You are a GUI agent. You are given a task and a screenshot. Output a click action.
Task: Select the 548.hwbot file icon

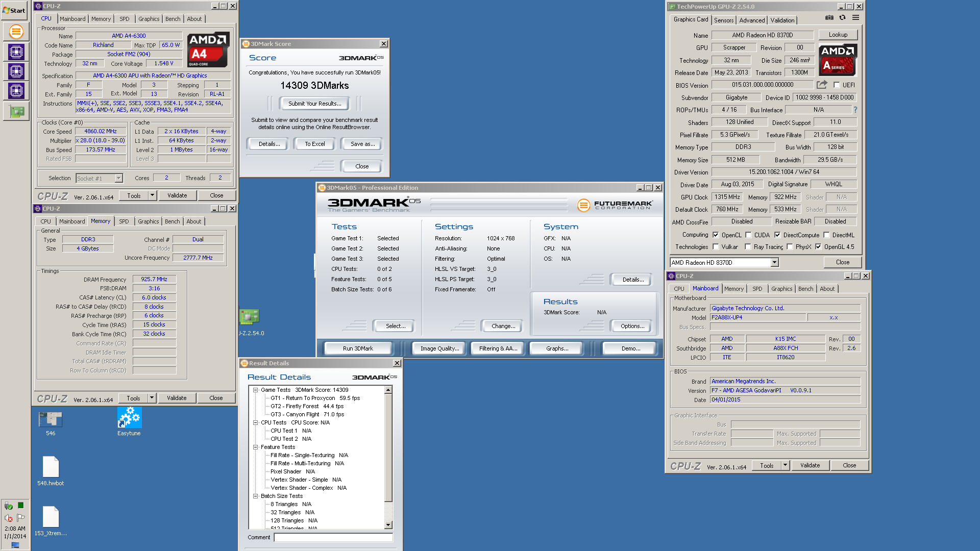(51, 471)
